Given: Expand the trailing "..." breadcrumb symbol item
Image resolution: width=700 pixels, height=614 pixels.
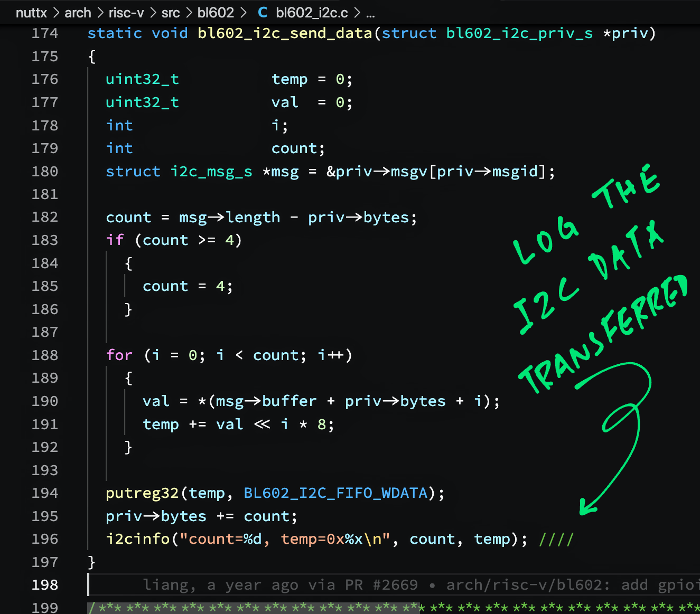Looking at the screenshot, I should (x=370, y=12).
